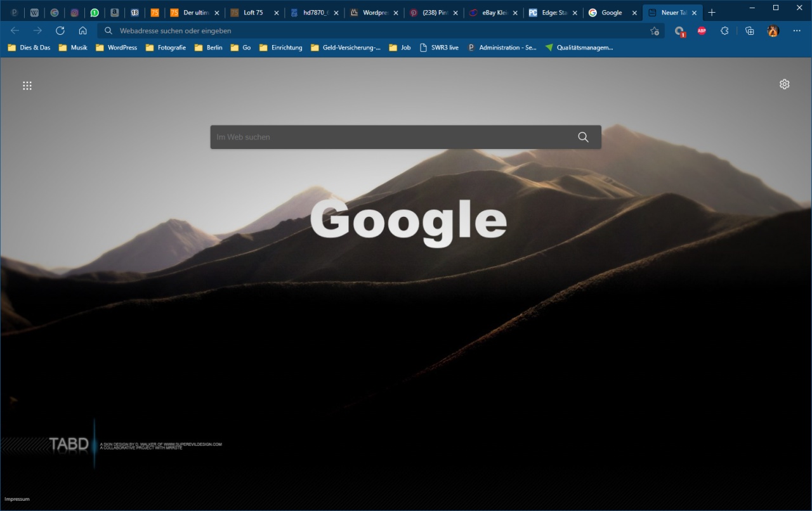This screenshot has height=511, width=812.
Task: Close the Google tab
Action: (634, 13)
